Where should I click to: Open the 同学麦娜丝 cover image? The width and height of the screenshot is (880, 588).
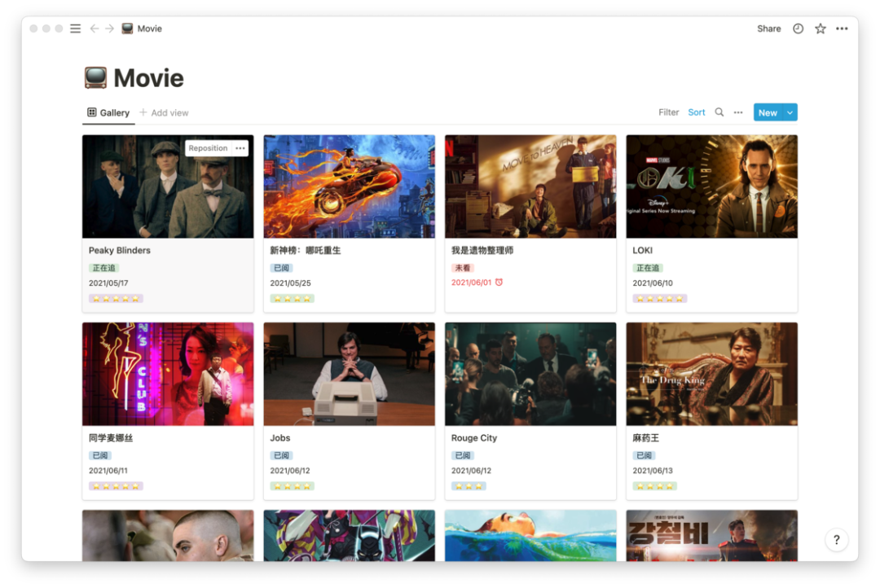coord(168,374)
